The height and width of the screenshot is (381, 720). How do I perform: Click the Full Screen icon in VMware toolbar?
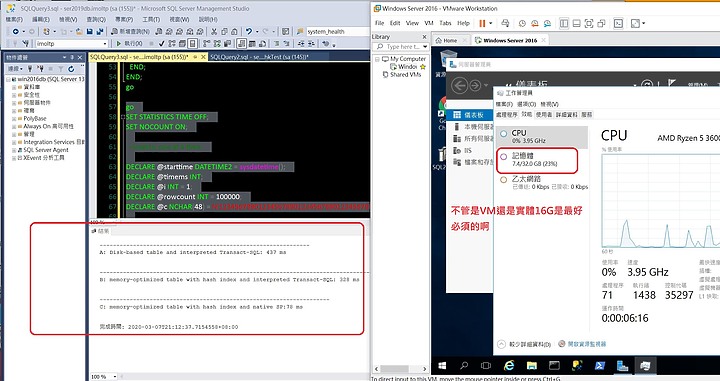(x=589, y=23)
